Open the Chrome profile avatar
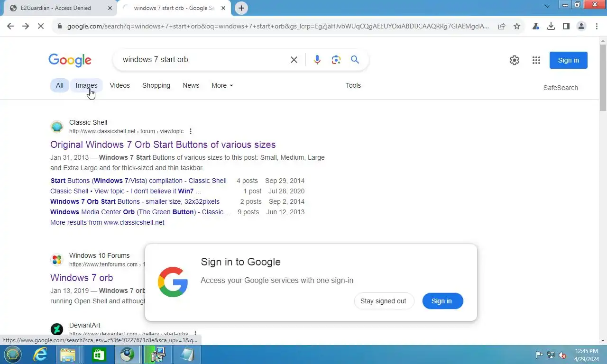The width and height of the screenshot is (607, 364). click(x=581, y=27)
